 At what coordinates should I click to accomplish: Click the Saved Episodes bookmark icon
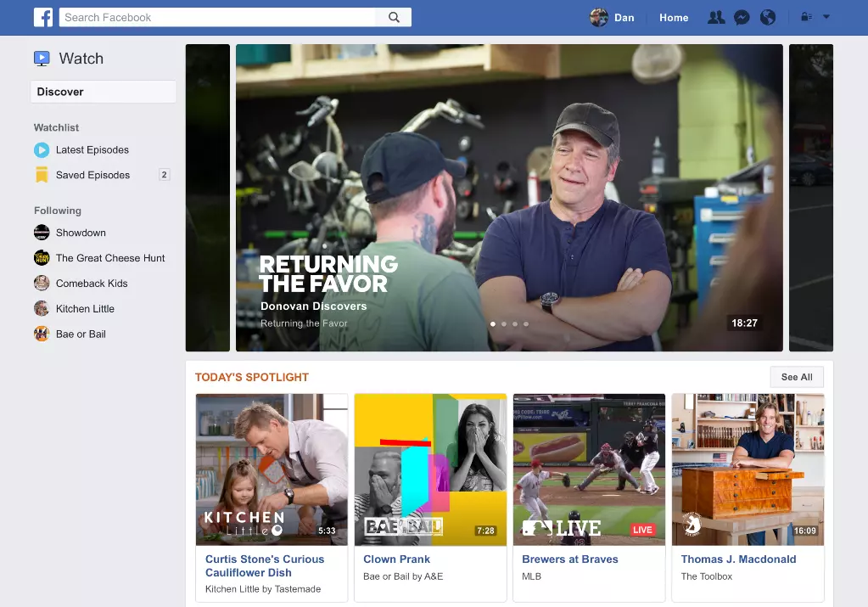pyautogui.click(x=42, y=174)
